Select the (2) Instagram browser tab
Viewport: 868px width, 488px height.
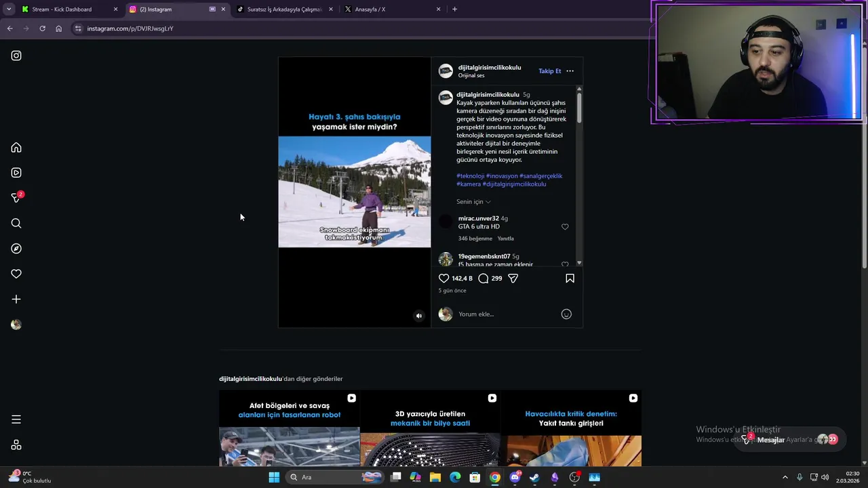click(176, 9)
